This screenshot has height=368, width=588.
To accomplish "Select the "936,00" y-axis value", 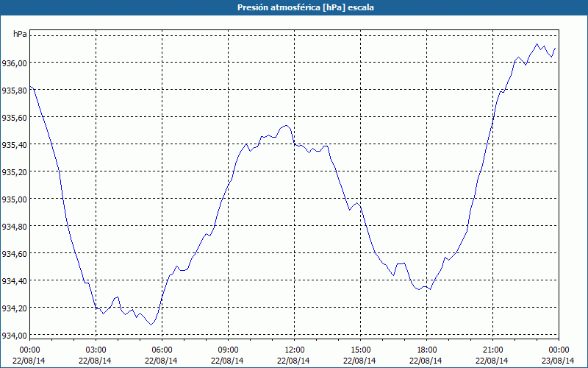I will 14,63.
